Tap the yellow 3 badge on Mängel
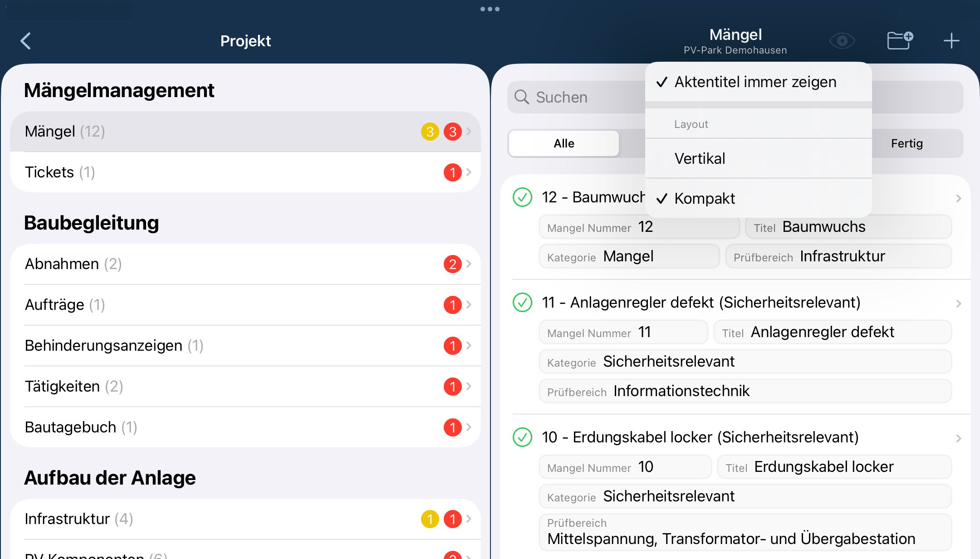The image size is (980, 559). click(430, 132)
